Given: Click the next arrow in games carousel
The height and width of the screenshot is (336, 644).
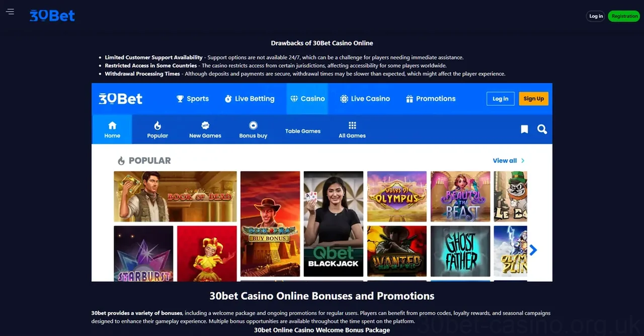Looking at the screenshot, I should (533, 250).
